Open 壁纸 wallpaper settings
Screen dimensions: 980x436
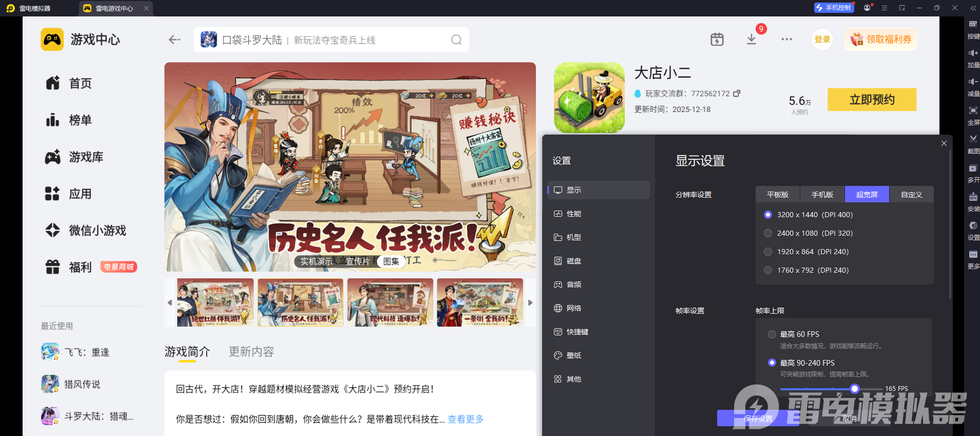[x=599, y=355]
